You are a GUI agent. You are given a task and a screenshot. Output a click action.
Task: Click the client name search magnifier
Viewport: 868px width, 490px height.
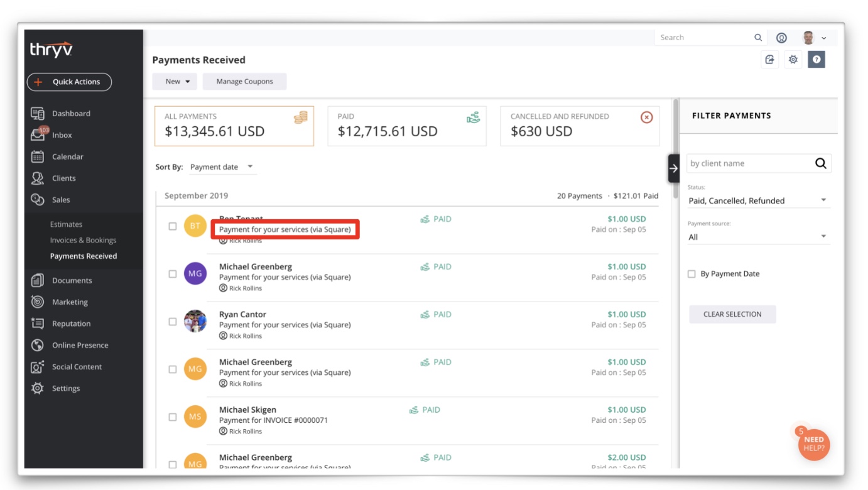820,163
